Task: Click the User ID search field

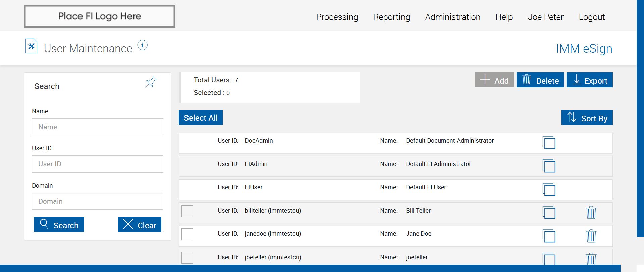Action: click(x=97, y=164)
